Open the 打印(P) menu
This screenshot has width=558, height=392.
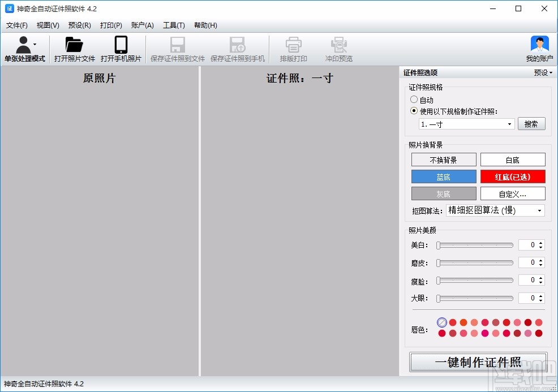point(111,25)
